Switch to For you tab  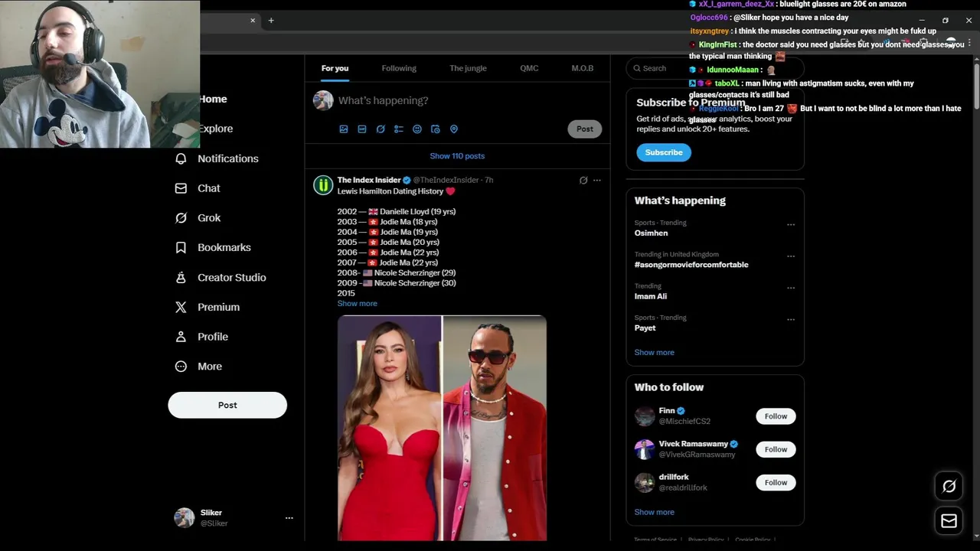[335, 68]
